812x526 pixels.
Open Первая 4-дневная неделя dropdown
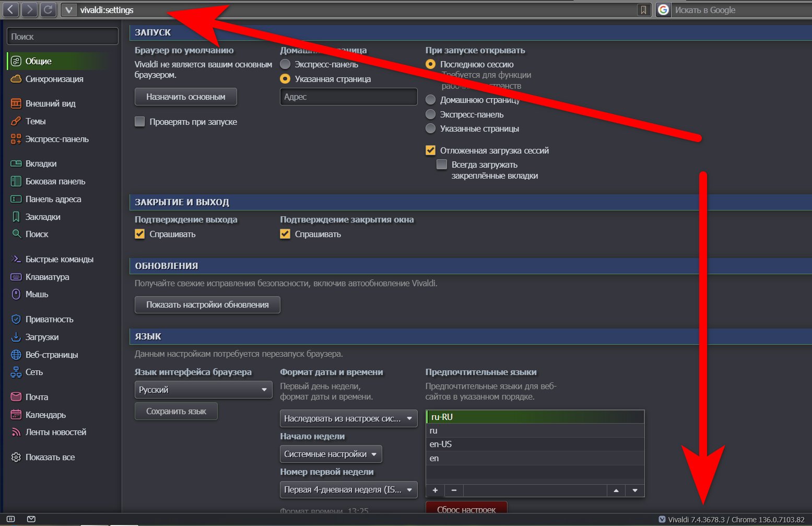349,489
